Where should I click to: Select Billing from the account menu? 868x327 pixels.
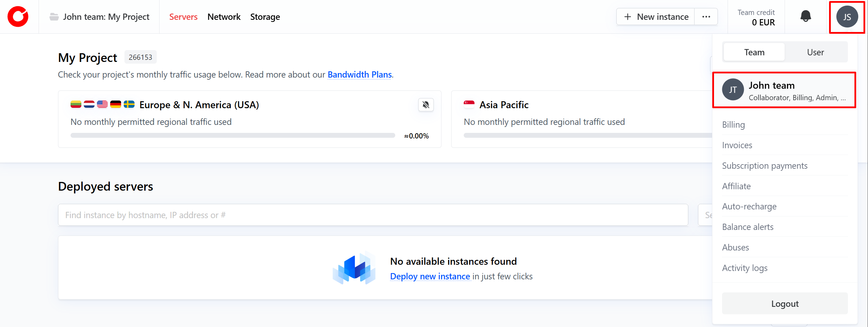point(733,125)
